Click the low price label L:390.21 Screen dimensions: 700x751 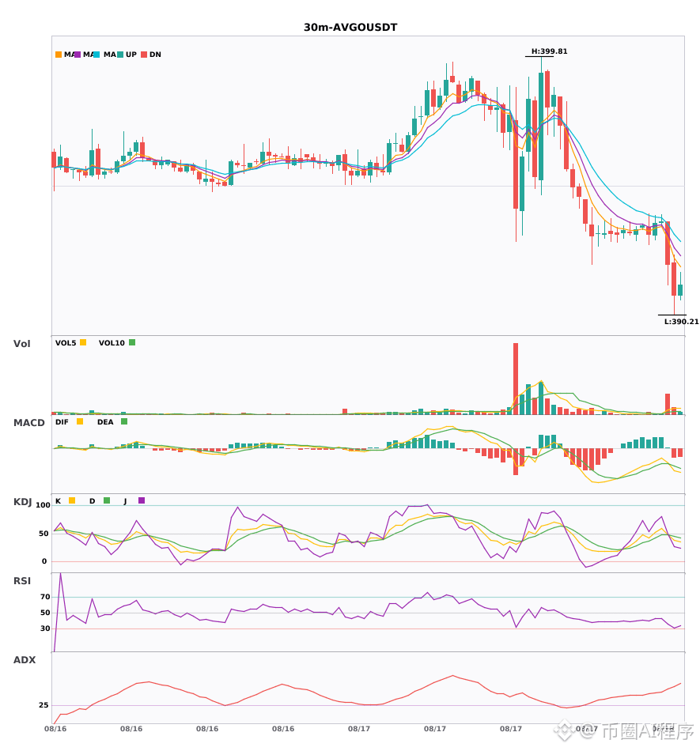(681, 322)
